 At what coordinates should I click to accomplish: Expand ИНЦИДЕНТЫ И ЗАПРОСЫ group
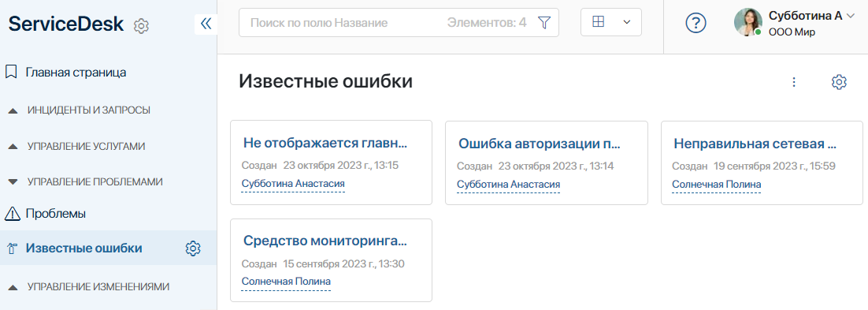tap(89, 110)
